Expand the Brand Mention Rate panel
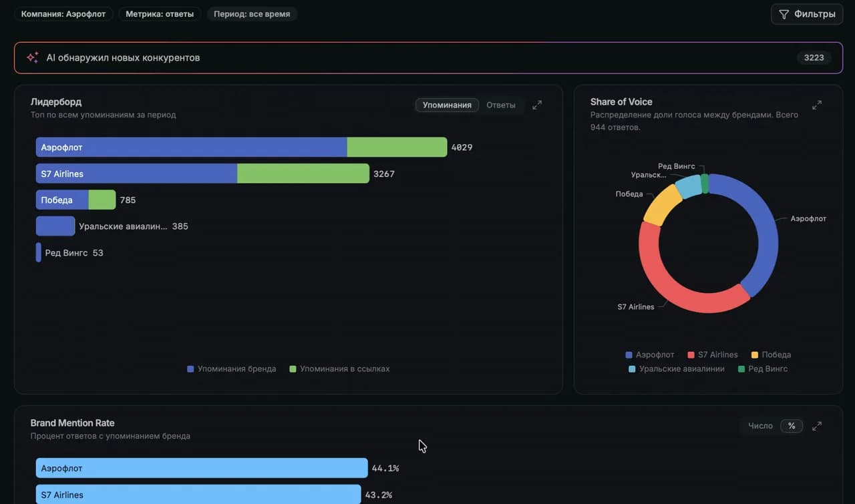Image resolution: width=855 pixels, height=504 pixels. (817, 426)
